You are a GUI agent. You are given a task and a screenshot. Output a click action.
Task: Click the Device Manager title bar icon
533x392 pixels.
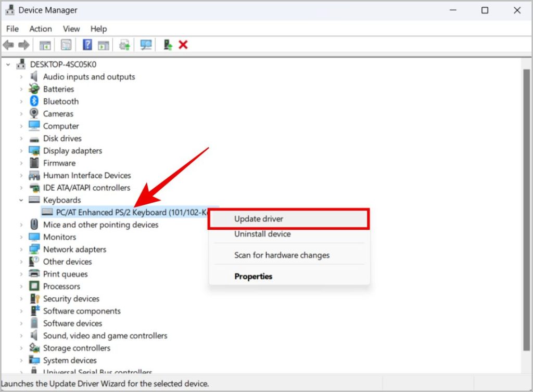click(9, 10)
